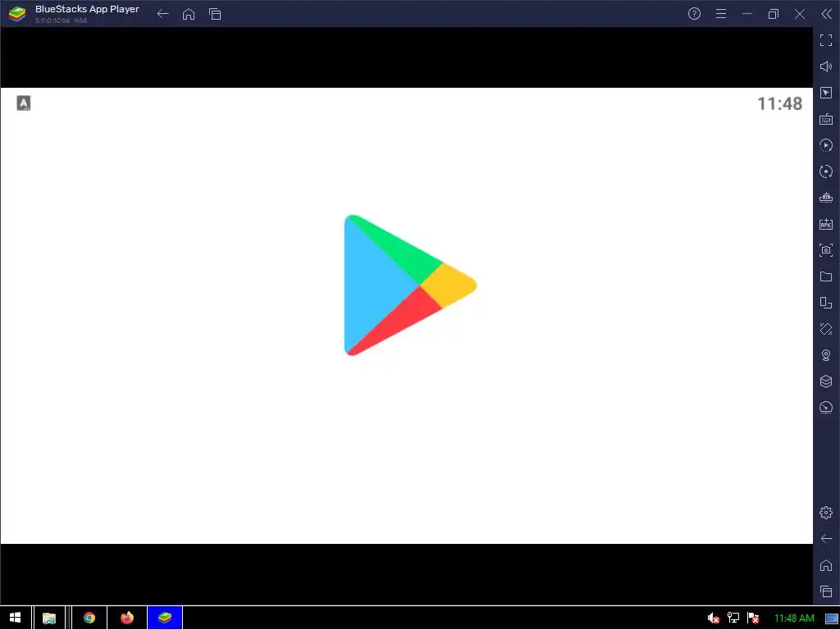Click the Google Play Store logo
The width and height of the screenshot is (840, 630).
[x=410, y=285]
